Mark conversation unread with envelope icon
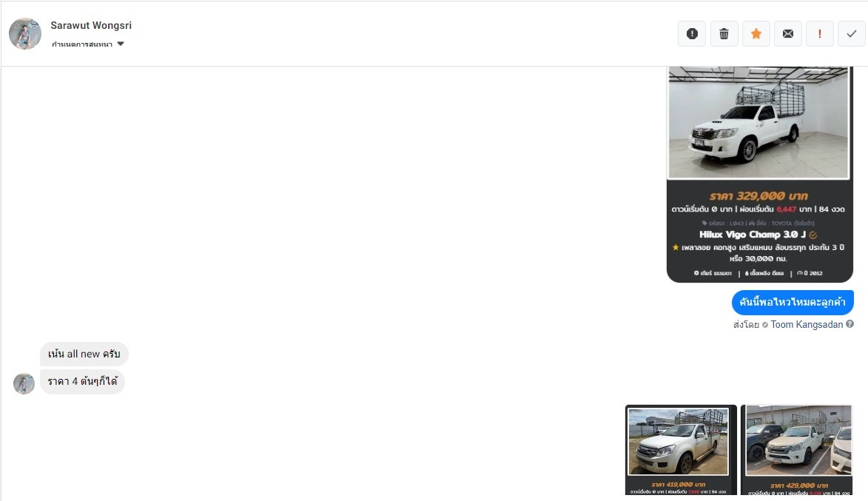Image resolution: width=868 pixels, height=501 pixels. pos(788,34)
